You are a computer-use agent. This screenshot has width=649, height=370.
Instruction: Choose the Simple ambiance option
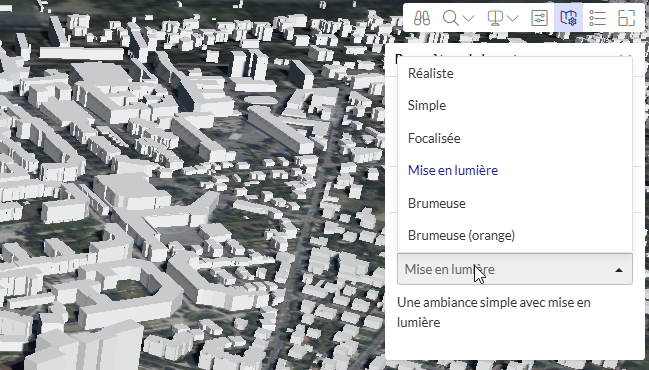[x=514, y=106]
